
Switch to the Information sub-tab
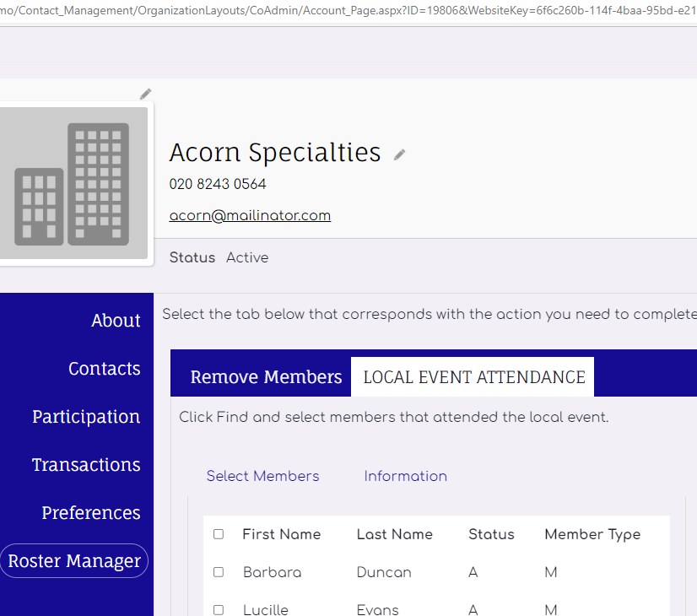(405, 476)
